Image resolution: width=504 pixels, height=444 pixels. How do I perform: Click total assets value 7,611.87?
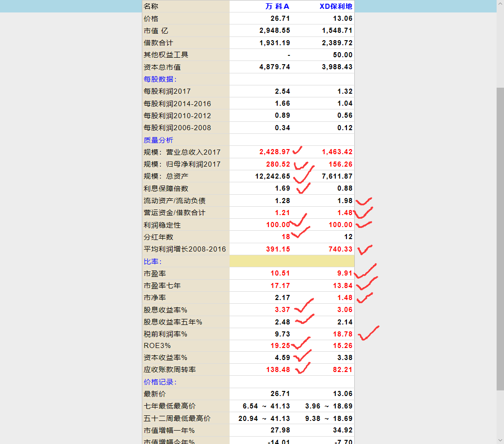pos(337,176)
